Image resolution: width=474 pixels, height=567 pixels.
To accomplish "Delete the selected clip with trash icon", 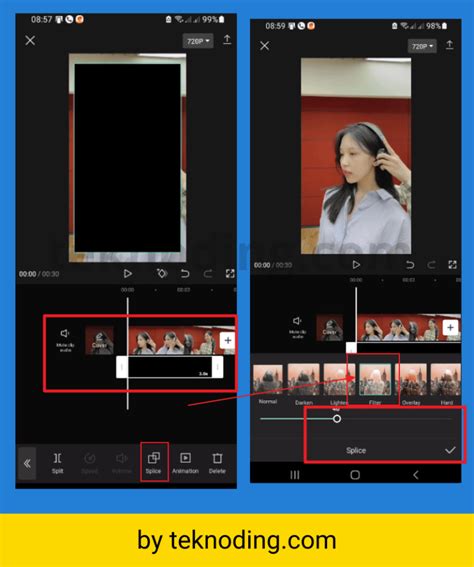I will coord(217,463).
